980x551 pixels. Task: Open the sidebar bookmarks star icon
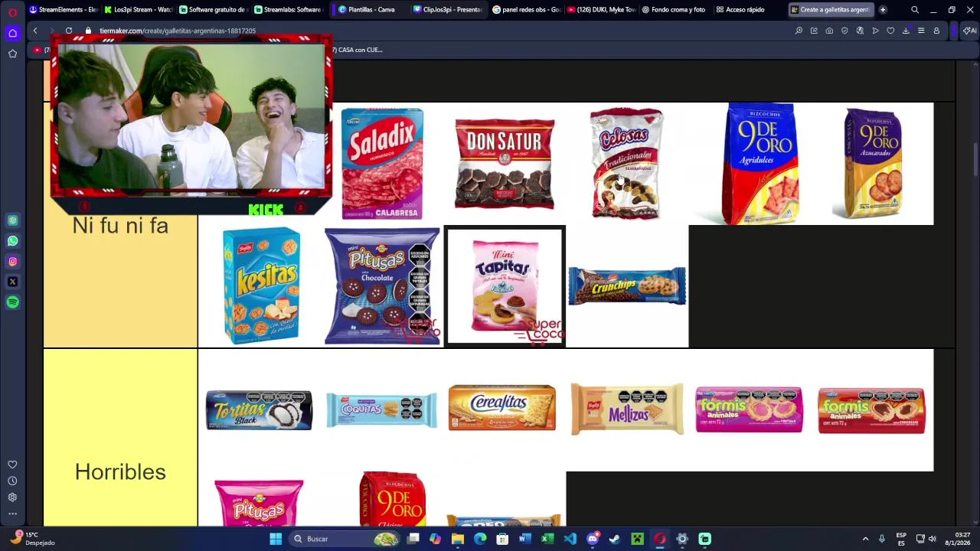click(x=12, y=54)
